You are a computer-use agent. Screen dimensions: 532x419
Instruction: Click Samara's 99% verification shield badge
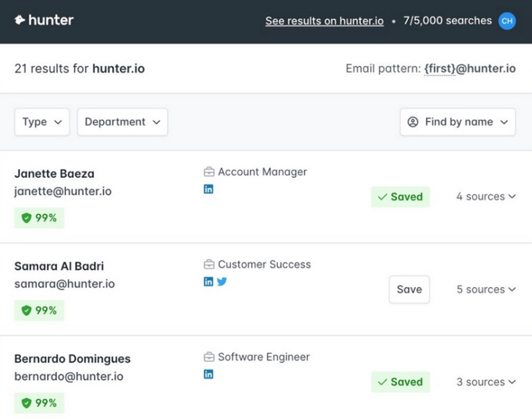coord(39,310)
